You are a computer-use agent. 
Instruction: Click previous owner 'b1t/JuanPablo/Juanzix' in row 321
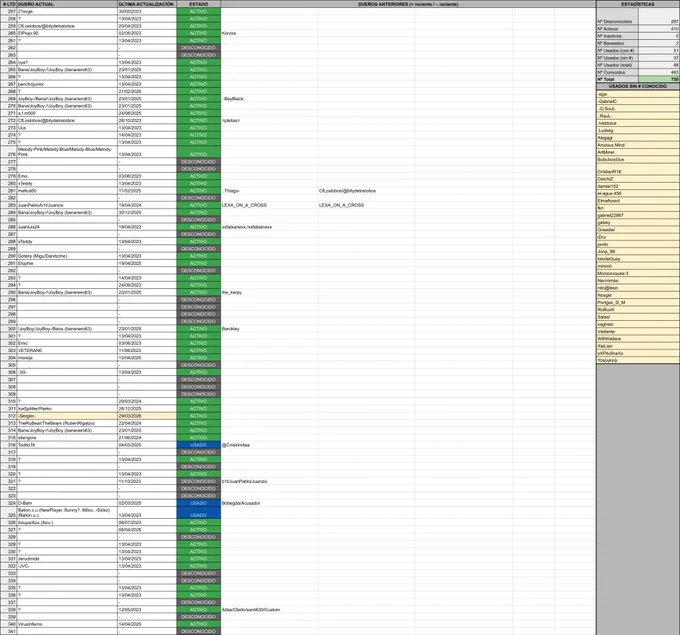pos(269,481)
